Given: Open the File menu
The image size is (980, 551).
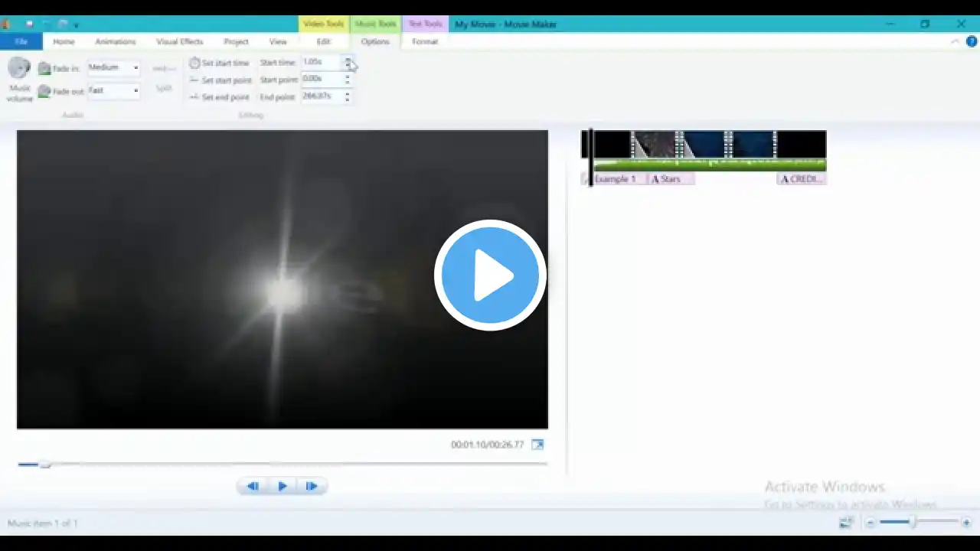Looking at the screenshot, I should tap(21, 41).
